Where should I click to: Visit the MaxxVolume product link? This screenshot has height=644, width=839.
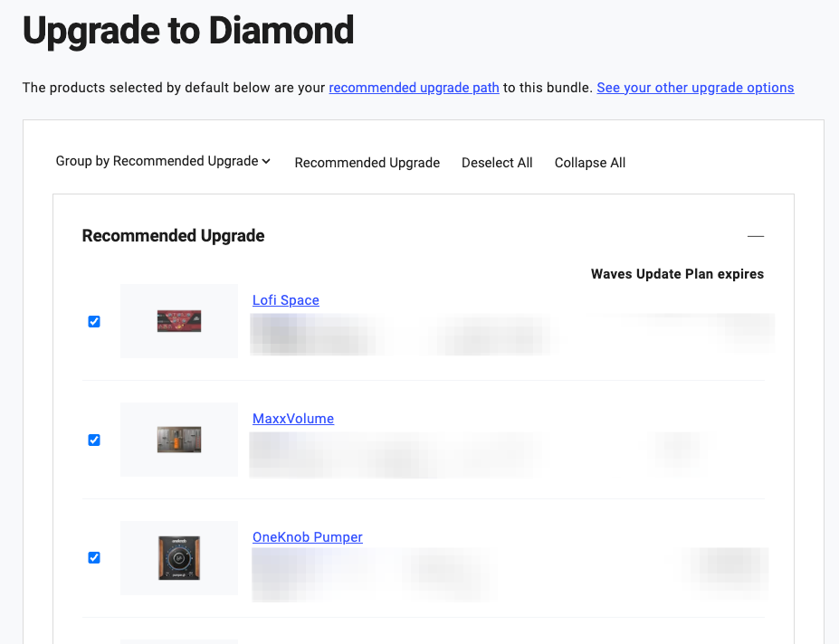(293, 419)
